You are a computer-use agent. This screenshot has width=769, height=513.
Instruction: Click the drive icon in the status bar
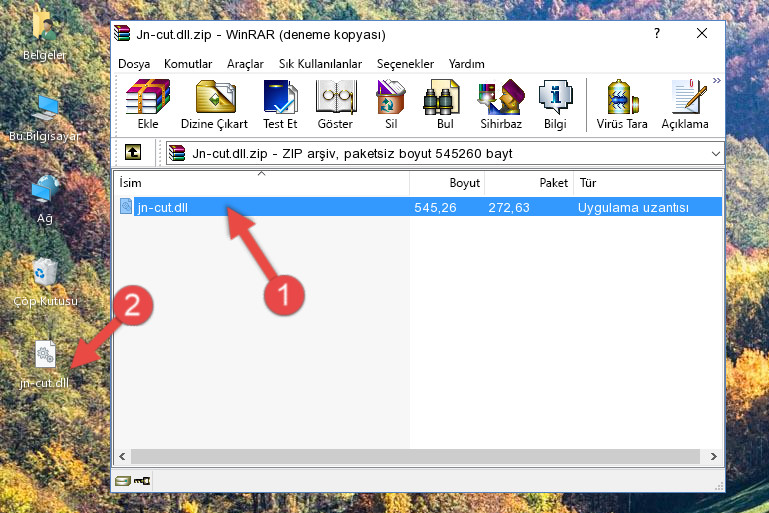[x=123, y=481]
